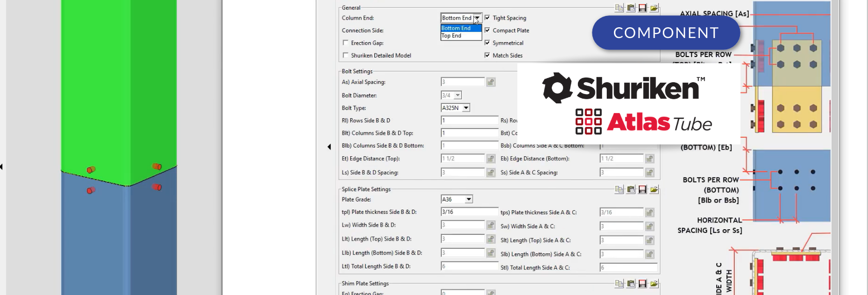Enable the Erection Gap checkbox

(x=346, y=43)
